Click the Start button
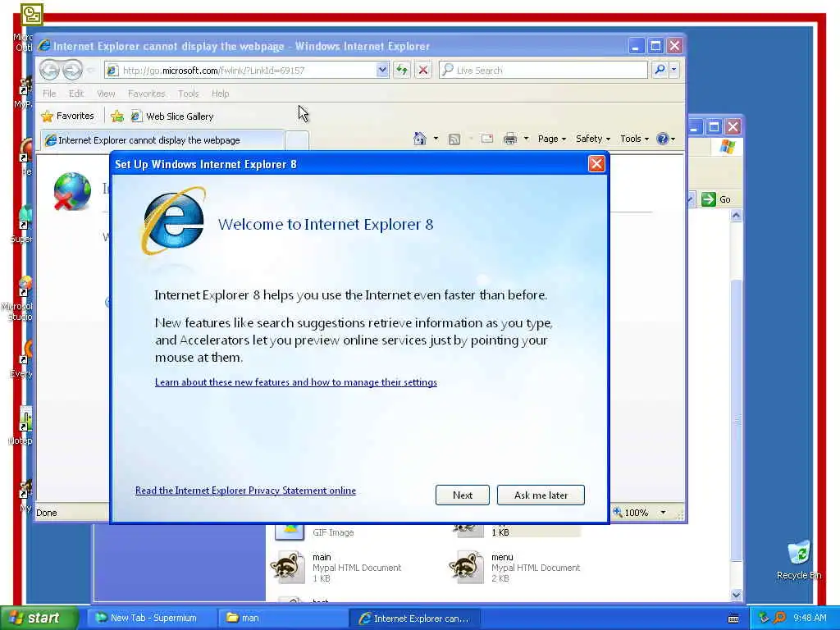840x630 pixels. 38,618
